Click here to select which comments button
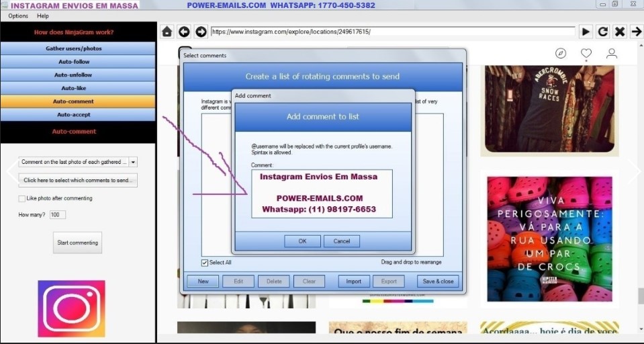The image size is (644, 344). tap(78, 180)
